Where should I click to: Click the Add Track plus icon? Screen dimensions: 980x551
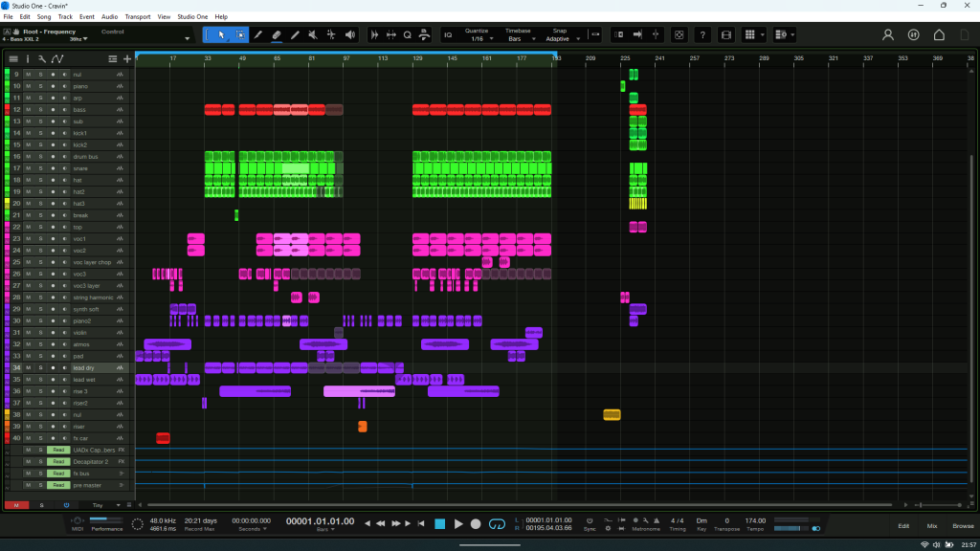[x=127, y=59]
